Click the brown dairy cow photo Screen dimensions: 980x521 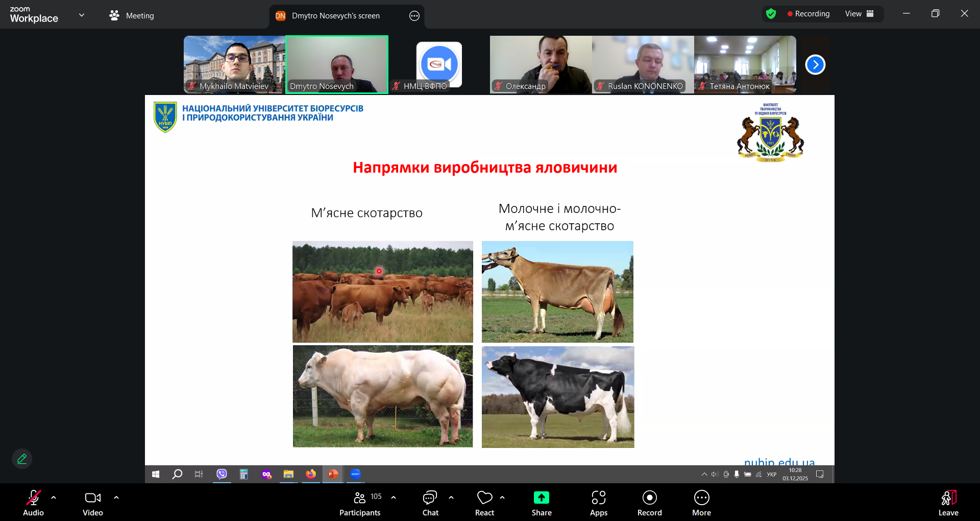(557, 292)
